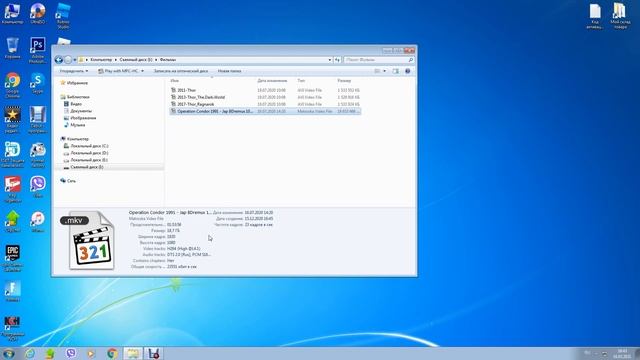Toggle the preview pane button

396,71
